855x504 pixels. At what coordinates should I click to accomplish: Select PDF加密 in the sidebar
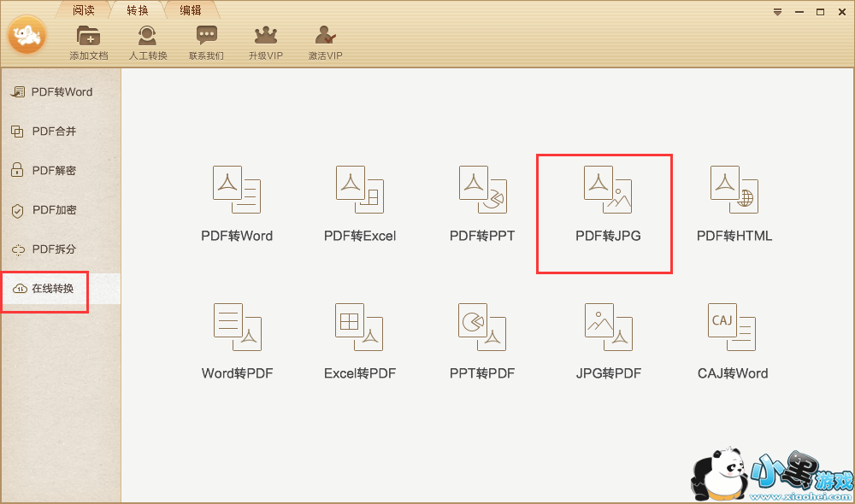coord(53,210)
